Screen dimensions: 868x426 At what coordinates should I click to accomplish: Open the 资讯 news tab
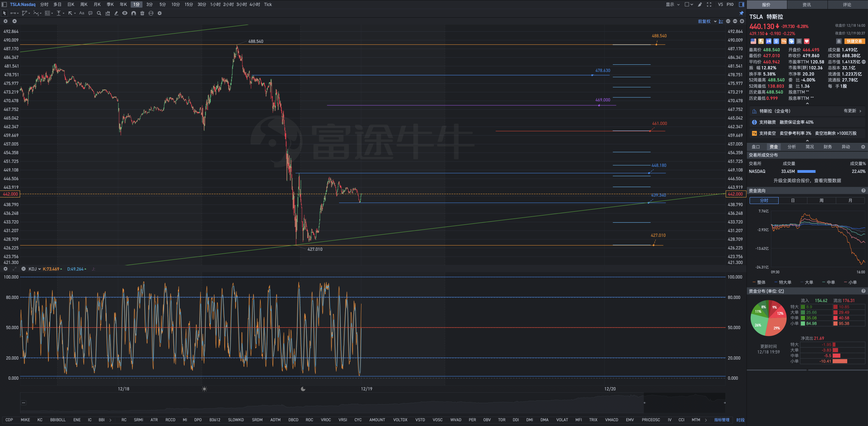point(807,5)
